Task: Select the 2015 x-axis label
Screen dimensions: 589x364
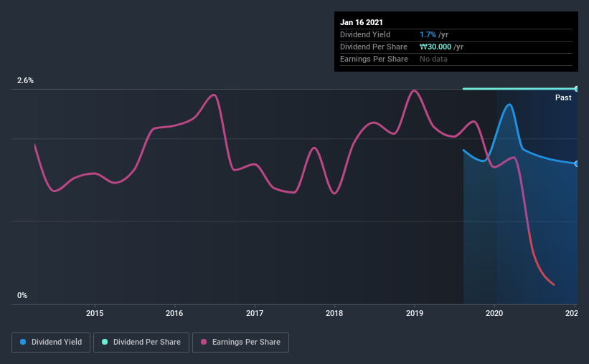Action: point(95,313)
